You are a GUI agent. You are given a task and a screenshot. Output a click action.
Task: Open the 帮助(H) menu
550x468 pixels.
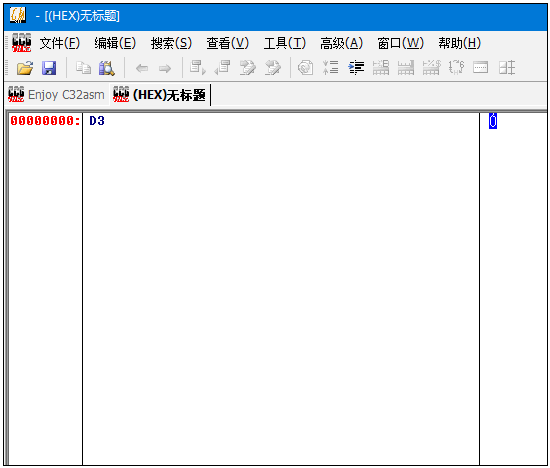click(460, 43)
